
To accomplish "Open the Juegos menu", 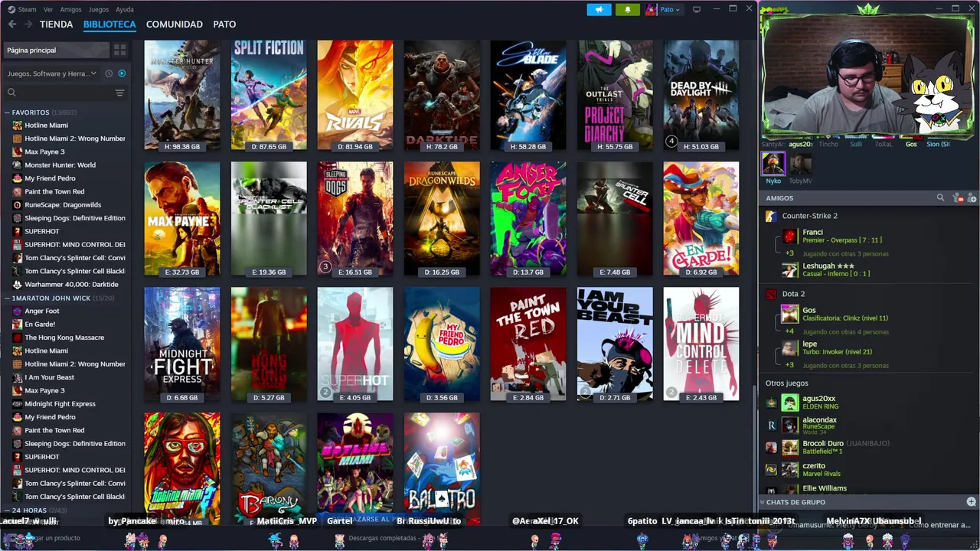I will [99, 9].
